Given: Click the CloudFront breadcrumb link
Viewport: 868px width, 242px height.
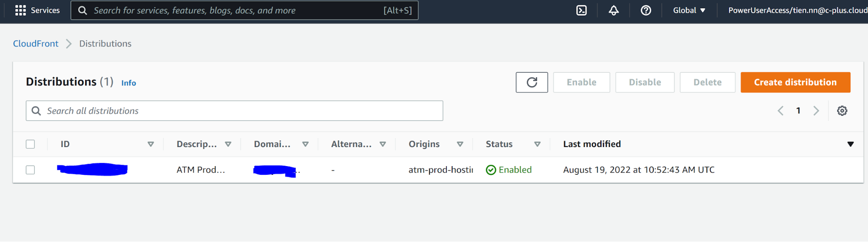Looking at the screenshot, I should pyautogui.click(x=36, y=44).
